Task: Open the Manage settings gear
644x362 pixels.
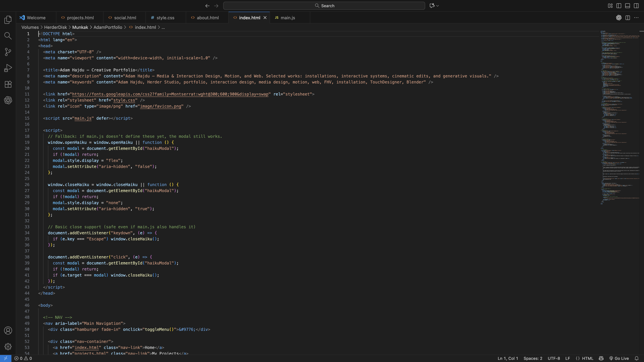Action: [x=8, y=347]
